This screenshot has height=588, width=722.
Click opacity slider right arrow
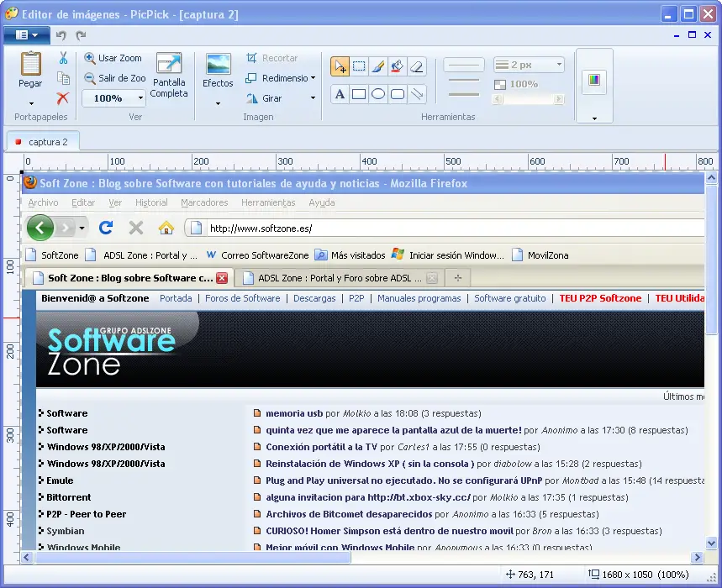click(x=559, y=99)
